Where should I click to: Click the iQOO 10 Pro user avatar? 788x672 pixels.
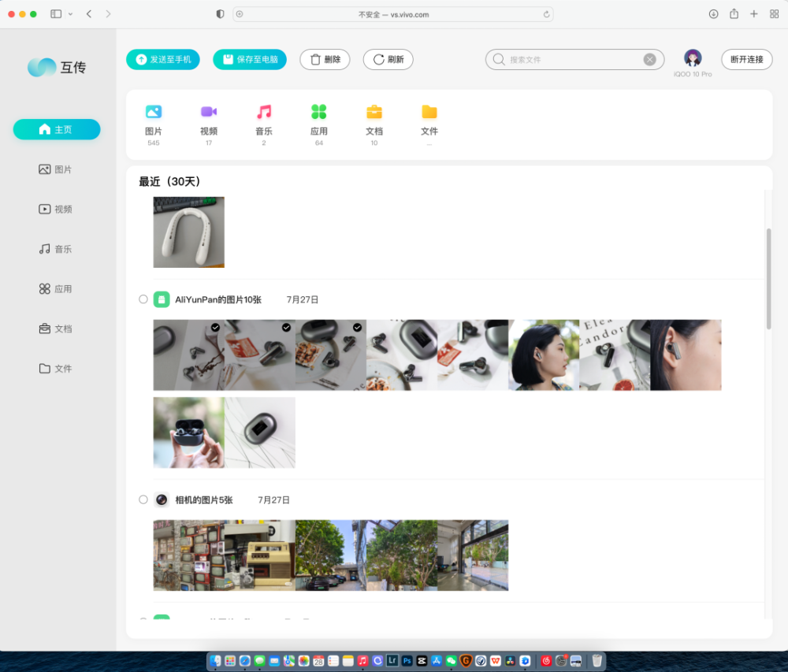click(x=693, y=58)
